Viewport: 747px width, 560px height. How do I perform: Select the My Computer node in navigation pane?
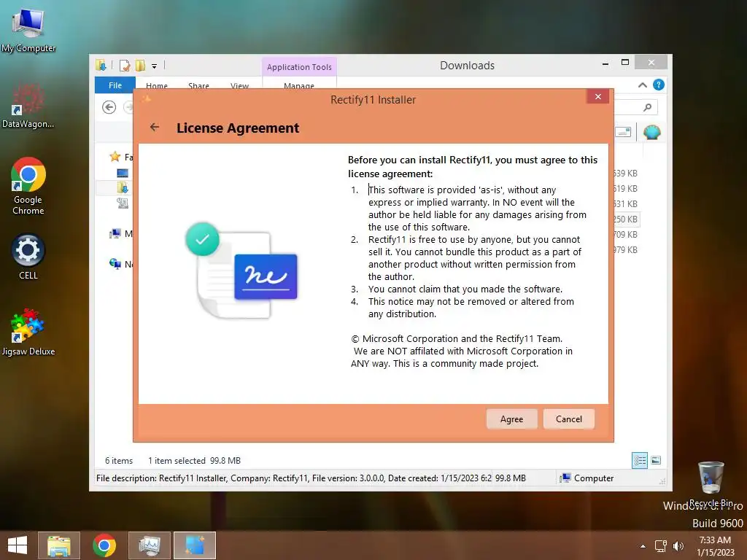115,234
